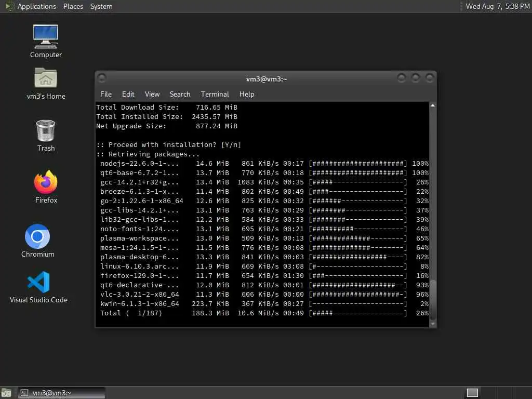
Task: Open vm3's Home folder icon
Action: [x=46, y=84]
